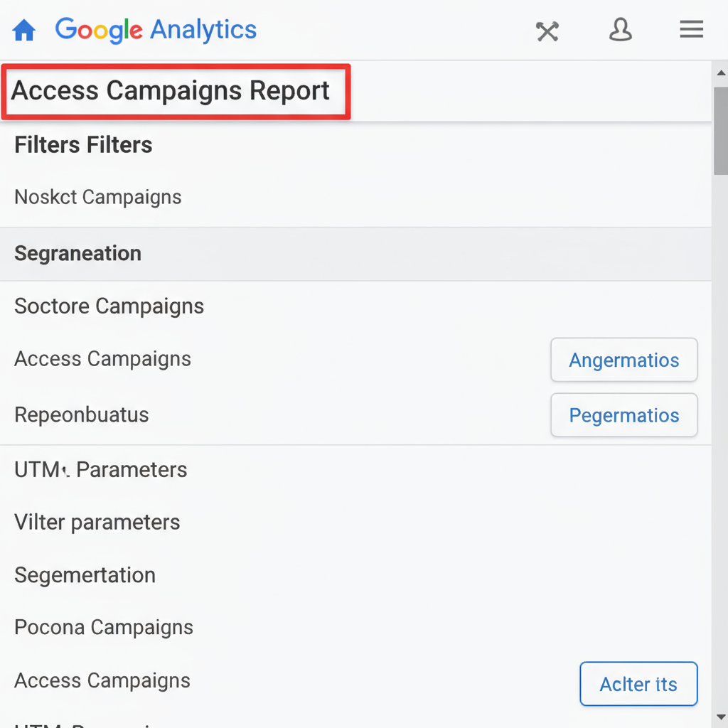This screenshot has width=728, height=728.
Task: Select the Pocona Campaigns item
Action: coord(104,628)
